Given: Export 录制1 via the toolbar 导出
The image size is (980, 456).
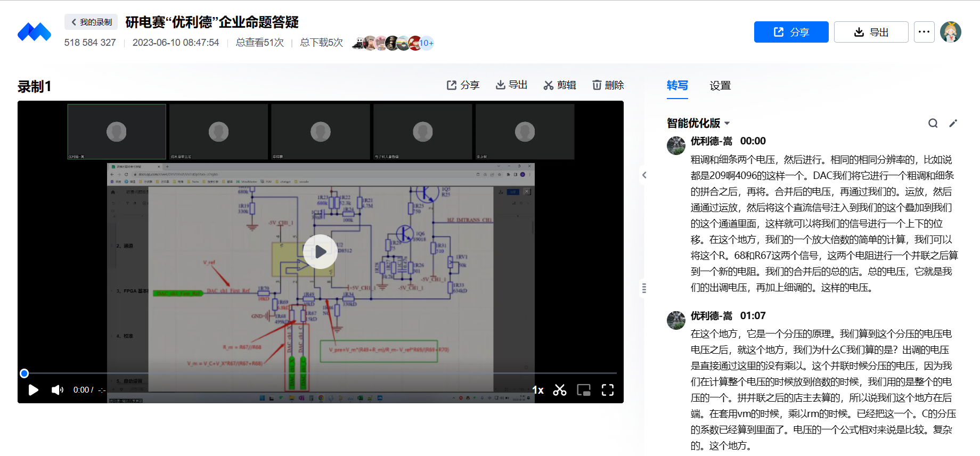Looking at the screenshot, I should tap(511, 85).
